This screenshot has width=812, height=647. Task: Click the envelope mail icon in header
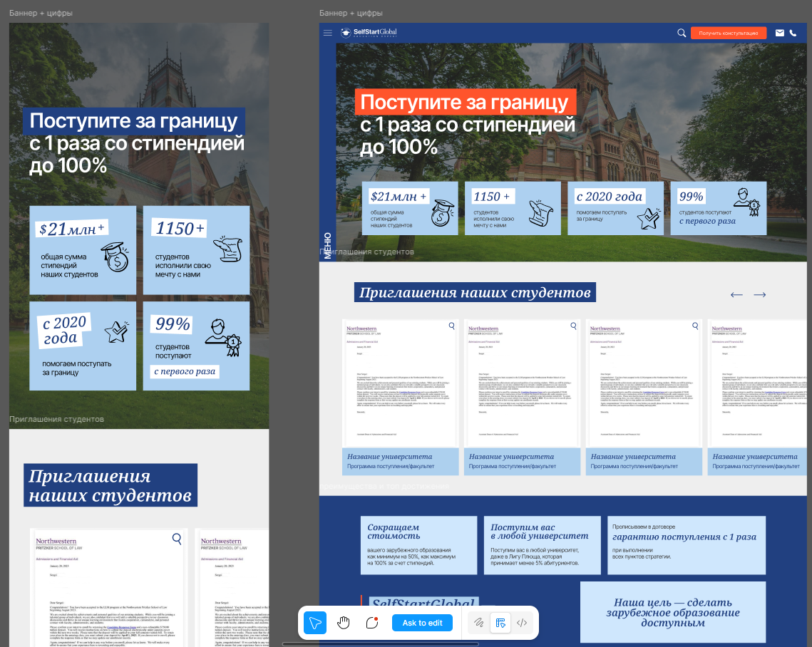click(x=780, y=33)
